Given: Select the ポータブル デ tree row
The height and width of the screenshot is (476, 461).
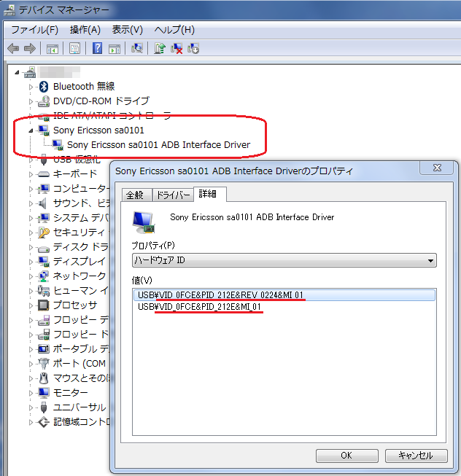Looking at the screenshot, I should click(x=80, y=349).
